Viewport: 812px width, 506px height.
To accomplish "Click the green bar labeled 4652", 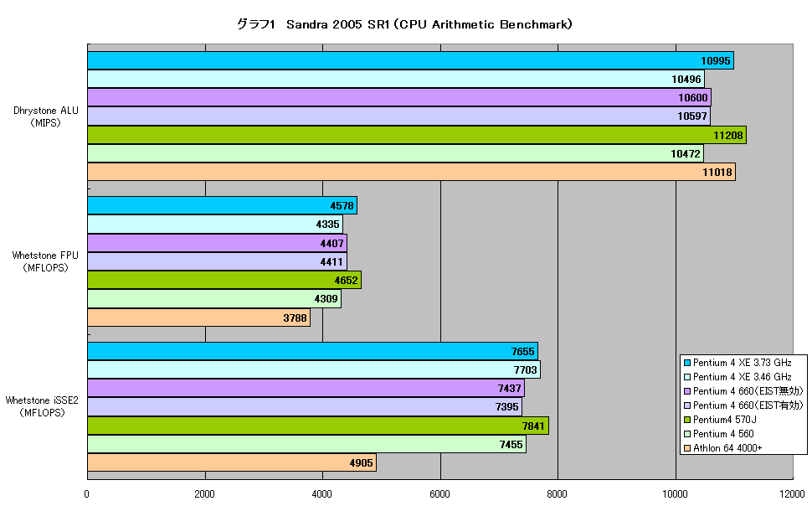I will click(224, 281).
